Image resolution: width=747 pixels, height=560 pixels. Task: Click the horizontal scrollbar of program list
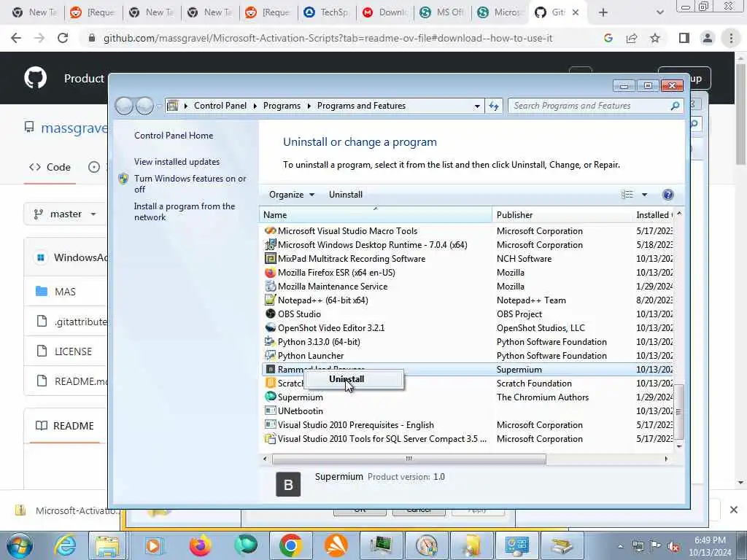409,459
